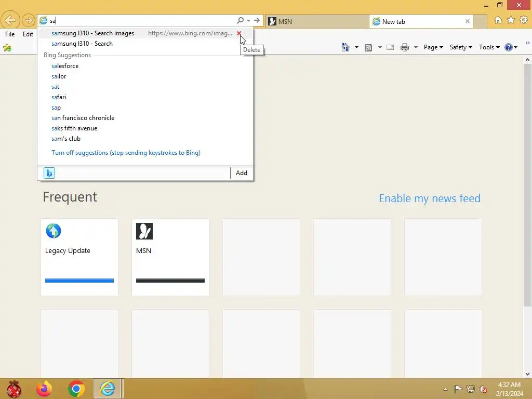532x399 pixels.
Task: Click the vertical scrollbar thumb
Action: click(x=527, y=185)
